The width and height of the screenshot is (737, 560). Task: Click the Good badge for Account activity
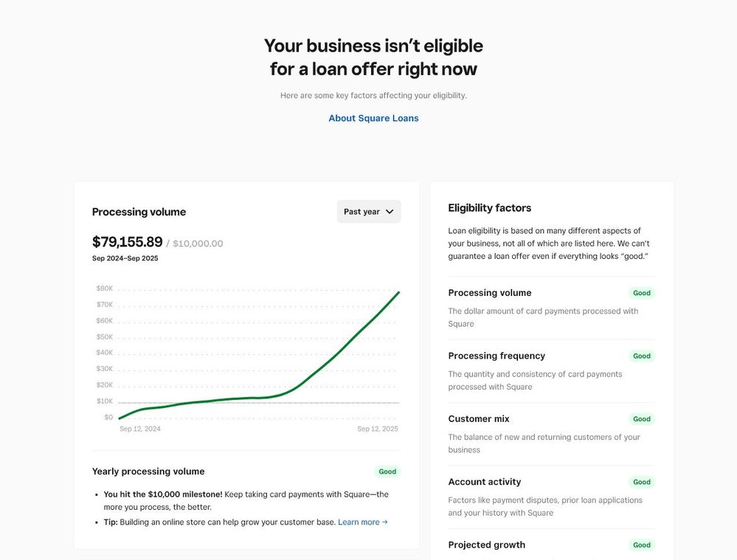coord(642,482)
